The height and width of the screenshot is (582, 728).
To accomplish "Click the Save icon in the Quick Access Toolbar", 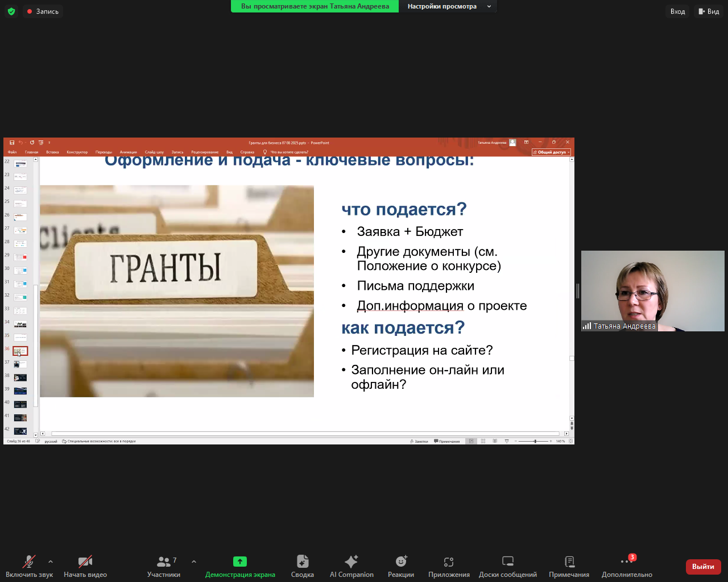I will 11,143.
